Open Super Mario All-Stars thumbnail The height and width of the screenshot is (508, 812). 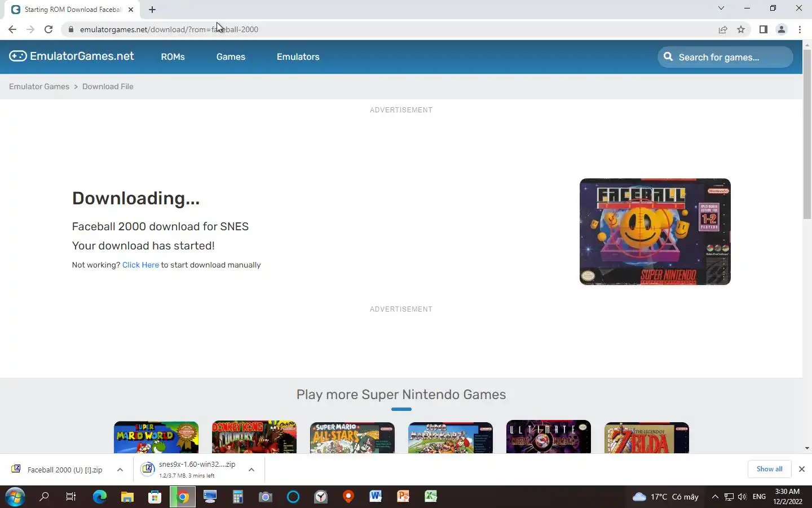tap(352, 437)
